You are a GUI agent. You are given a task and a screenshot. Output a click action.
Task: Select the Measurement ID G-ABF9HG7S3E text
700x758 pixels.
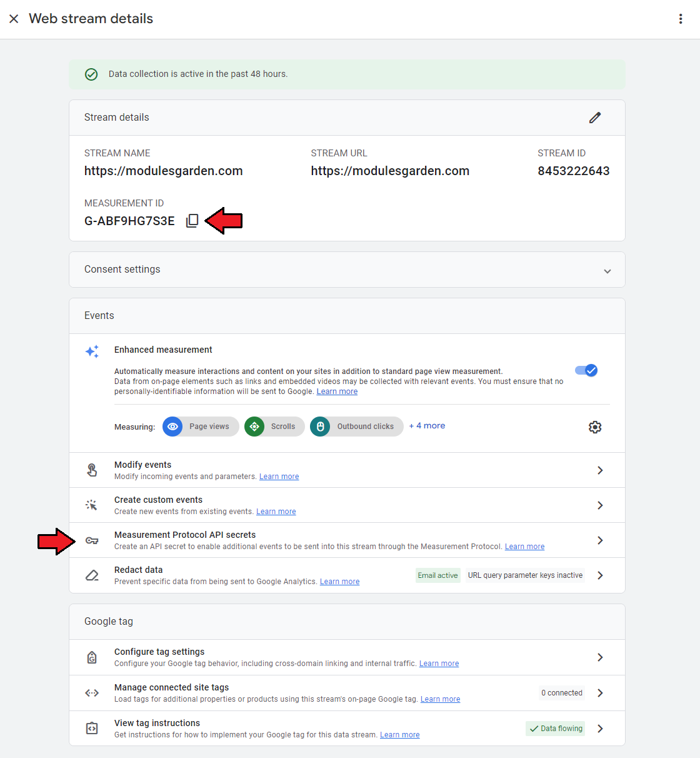[129, 221]
